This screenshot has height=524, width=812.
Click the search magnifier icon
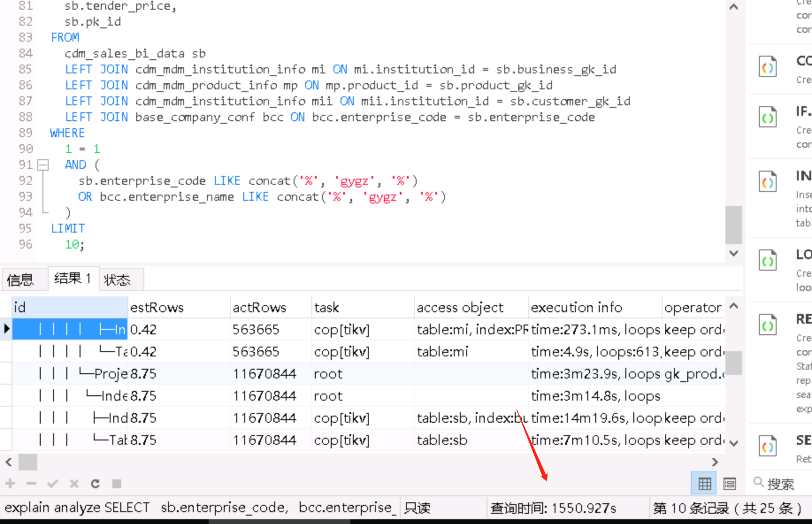pos(758,482)
